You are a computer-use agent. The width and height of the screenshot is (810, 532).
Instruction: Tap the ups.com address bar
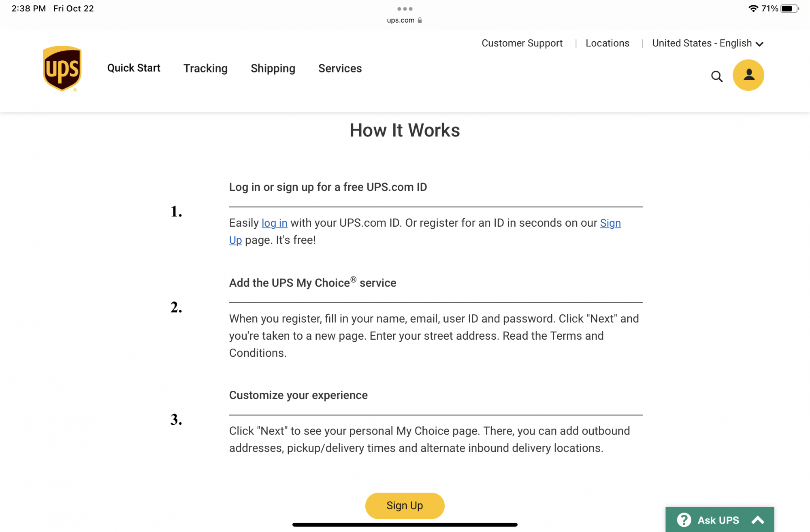click(400, 20)
